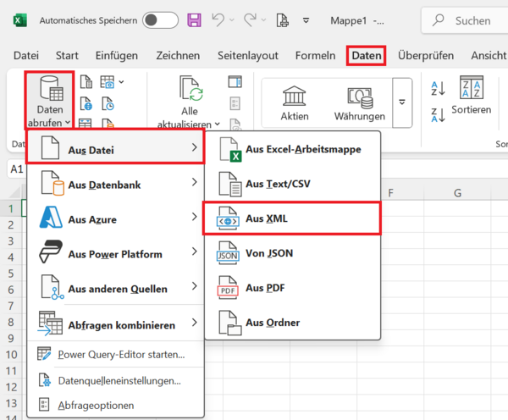Open the Sortieren dialog
This screenshot has width=508, height=420.
coord(471,97)
